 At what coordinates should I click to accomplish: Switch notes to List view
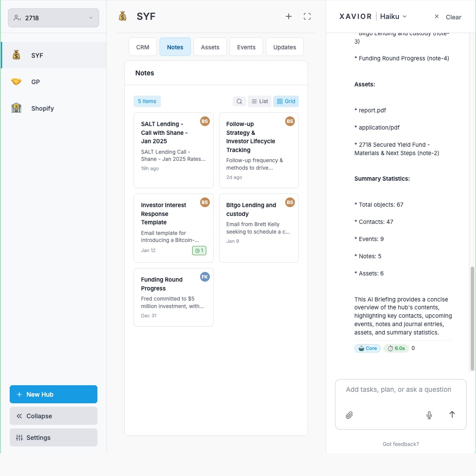click(259, 101)
